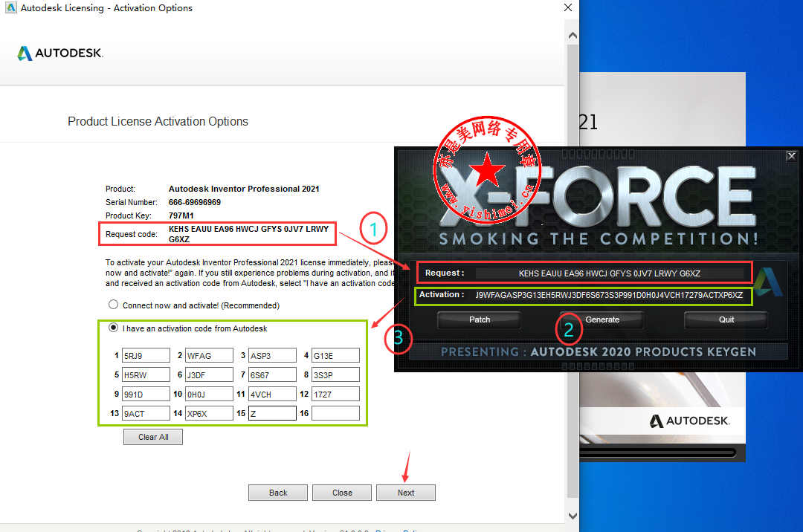Click the Activation field in X-Force window
Viewport: 803px width, 532px height.
(x=610, y=295)
